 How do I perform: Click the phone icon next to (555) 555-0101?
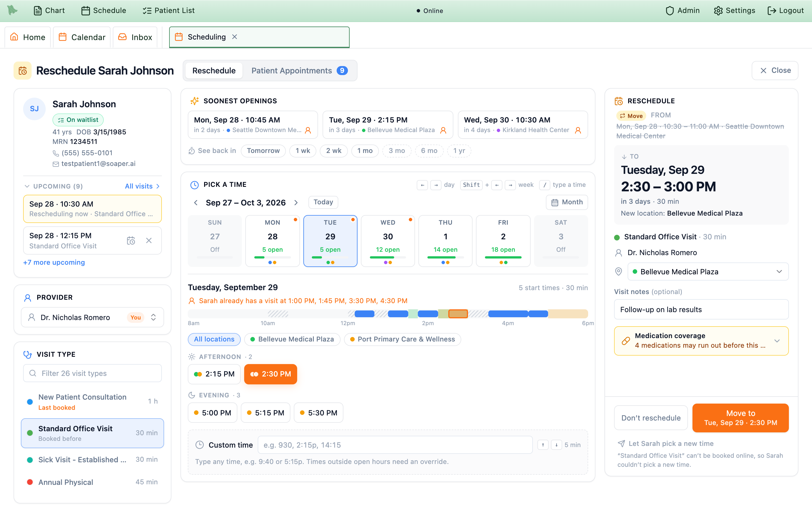[x=56, y=153]
